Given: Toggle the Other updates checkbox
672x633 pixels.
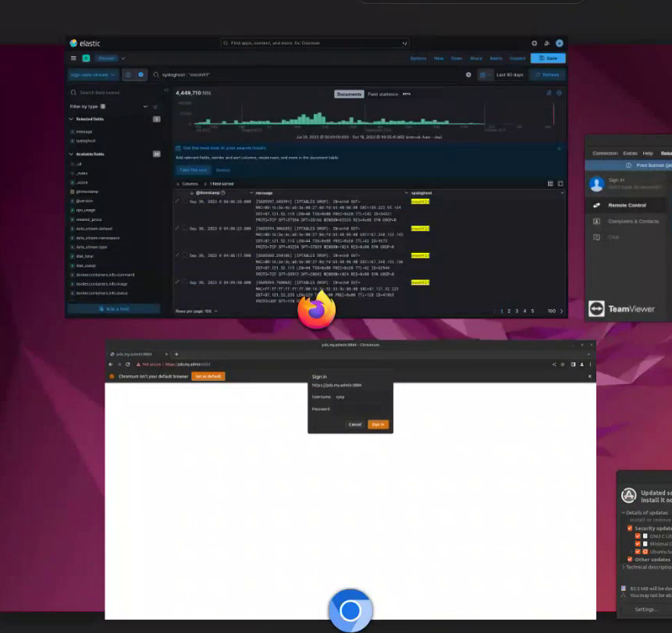Looking at the screenshot, I should coord(630,560).
